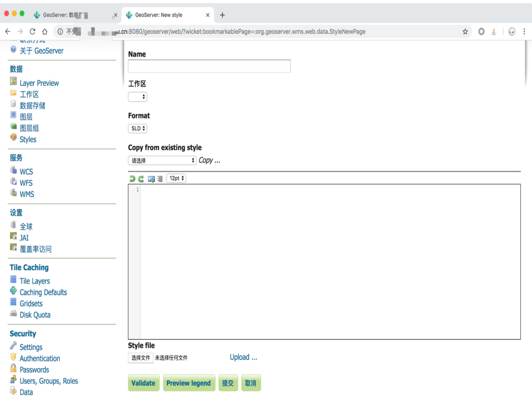Image resolution: width=532 pixels, height=411 pixels.
Task: Click the Layer Preview icon in sidebar
Action: 13,81
